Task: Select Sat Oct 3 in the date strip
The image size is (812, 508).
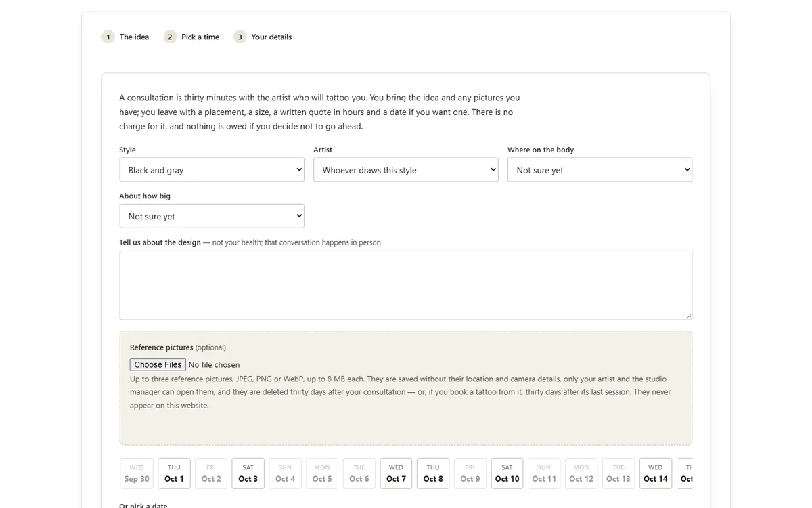Action: (x=248, y=473)
